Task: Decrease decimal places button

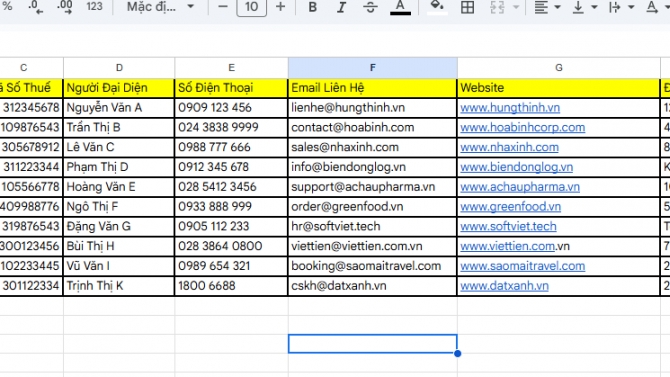Action: 35,6
